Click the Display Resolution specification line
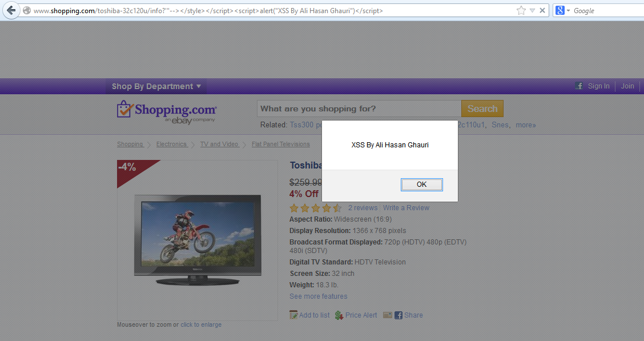The width and height of the screenshot is (644, 341). 348,231
